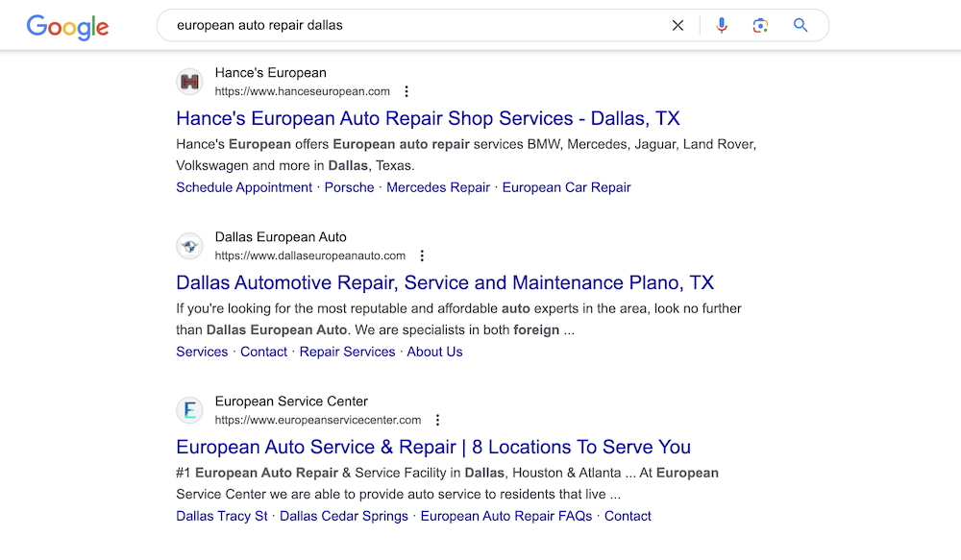Visit the European Auto Service & Repair result
Screen dimensions: 961x560
tap(432, 447)
